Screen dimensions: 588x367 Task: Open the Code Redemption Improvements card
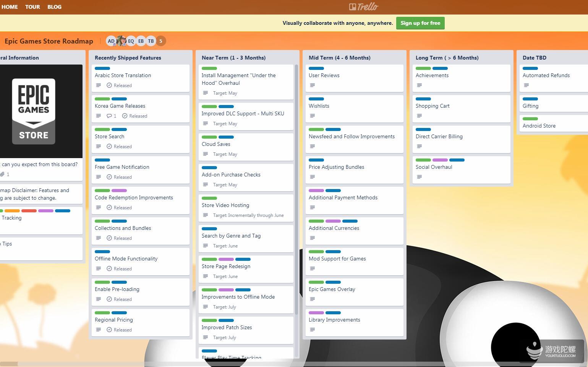(141, 200)
